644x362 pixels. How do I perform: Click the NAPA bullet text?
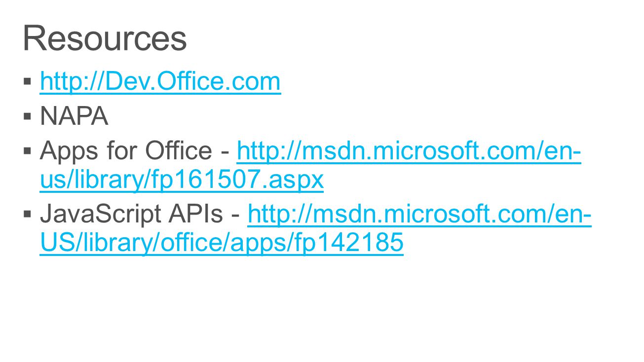[74, 116]
